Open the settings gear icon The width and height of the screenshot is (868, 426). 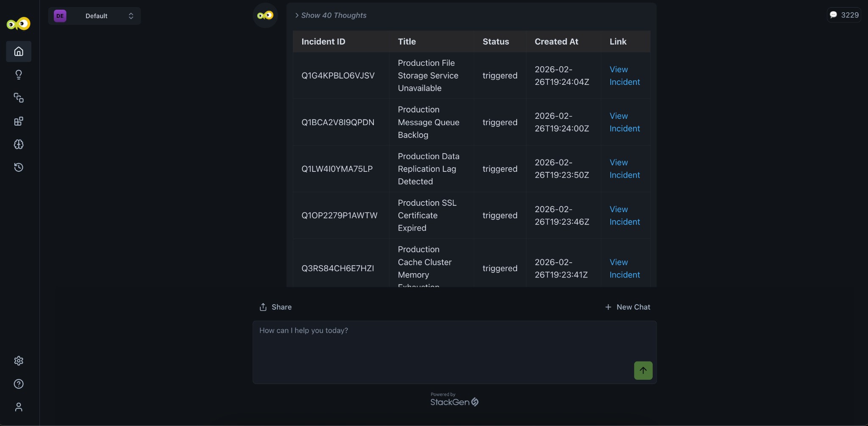[19, 361]
